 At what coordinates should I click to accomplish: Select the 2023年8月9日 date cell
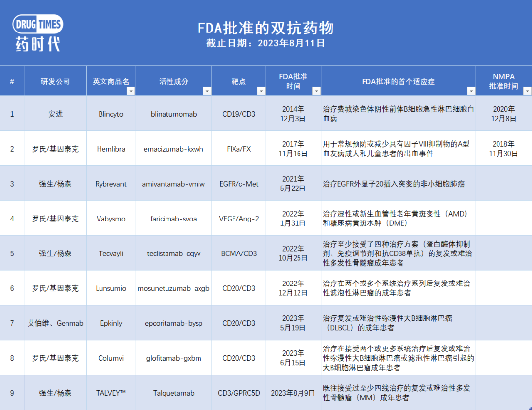(x=293, y=393)
